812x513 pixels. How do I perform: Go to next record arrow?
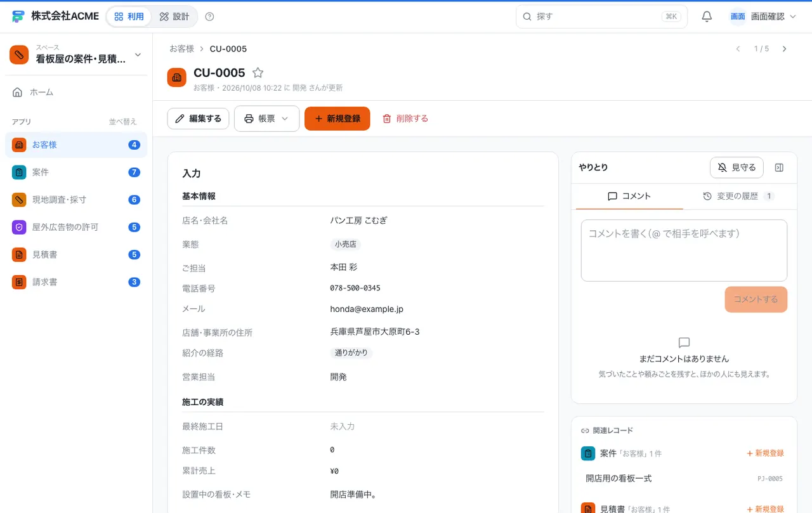785,49
